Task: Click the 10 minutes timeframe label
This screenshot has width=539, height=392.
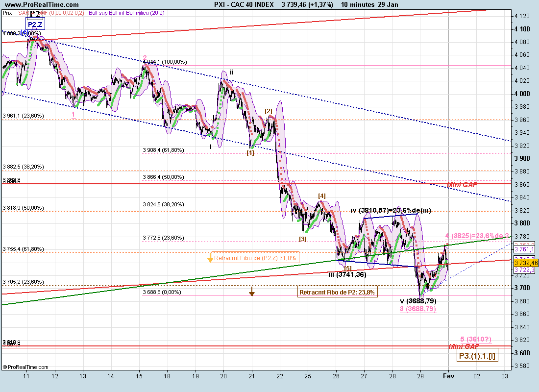Action: pyautogui.click(x=358, y=4)
